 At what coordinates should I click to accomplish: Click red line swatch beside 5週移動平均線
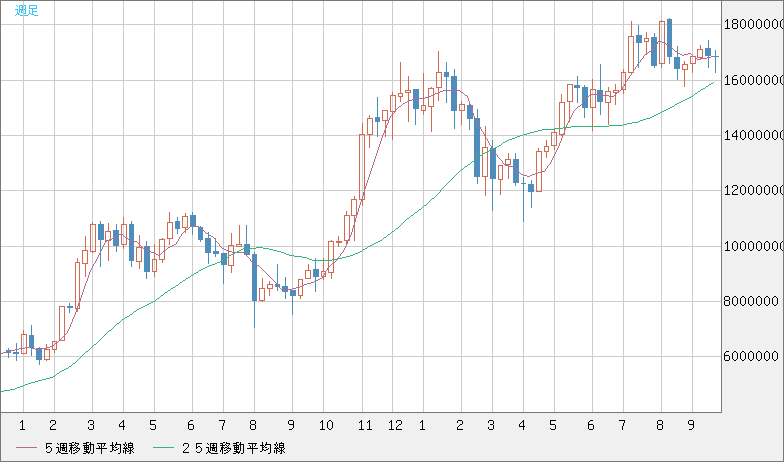point(27,447)
